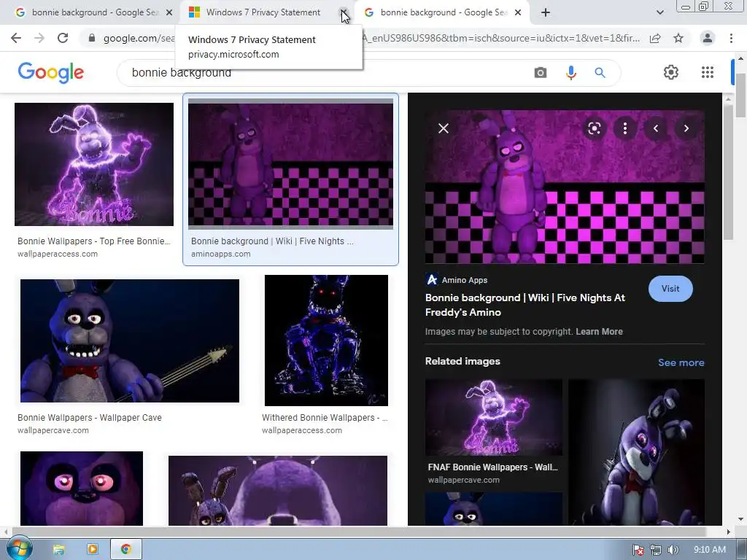Click See more related images
Image resolution: width=747 pixels, height=560 pixels.
pyautogui.click(x=681, y=362)
